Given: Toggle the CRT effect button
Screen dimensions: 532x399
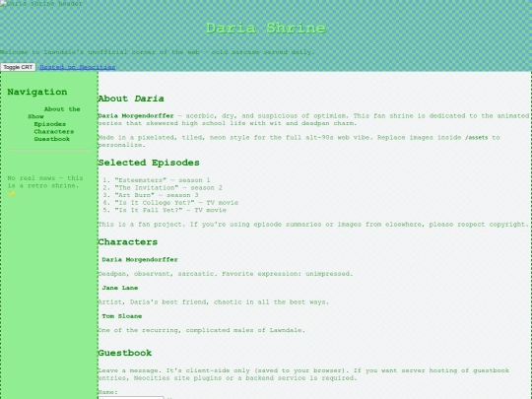Looking at the screenshot, I should (x=18, y=67).
